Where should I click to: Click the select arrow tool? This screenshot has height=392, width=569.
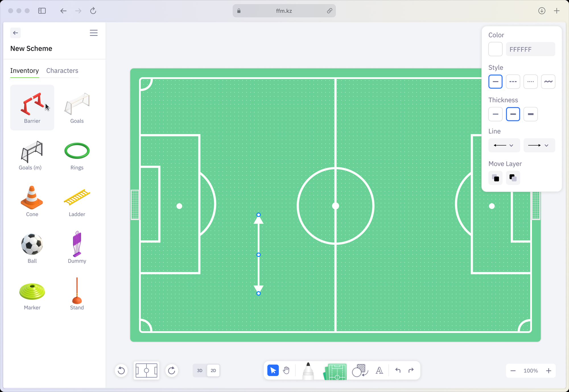click(273, 370)
